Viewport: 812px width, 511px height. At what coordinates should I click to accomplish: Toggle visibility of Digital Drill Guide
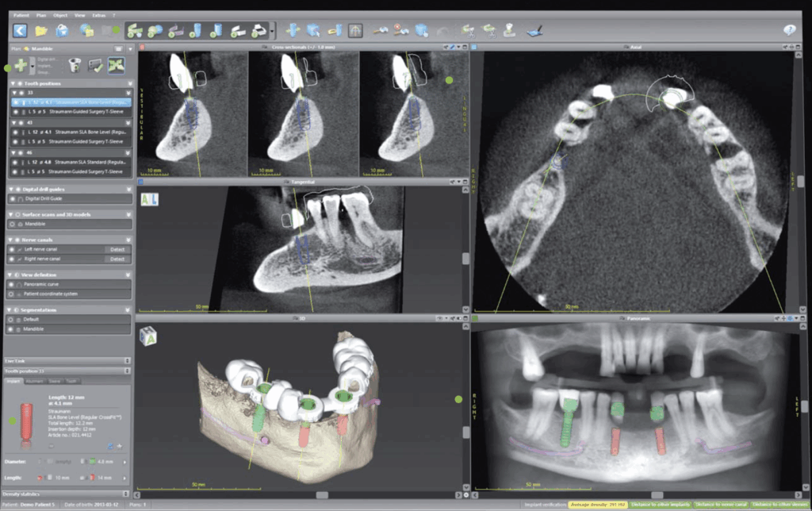[12, 198]
